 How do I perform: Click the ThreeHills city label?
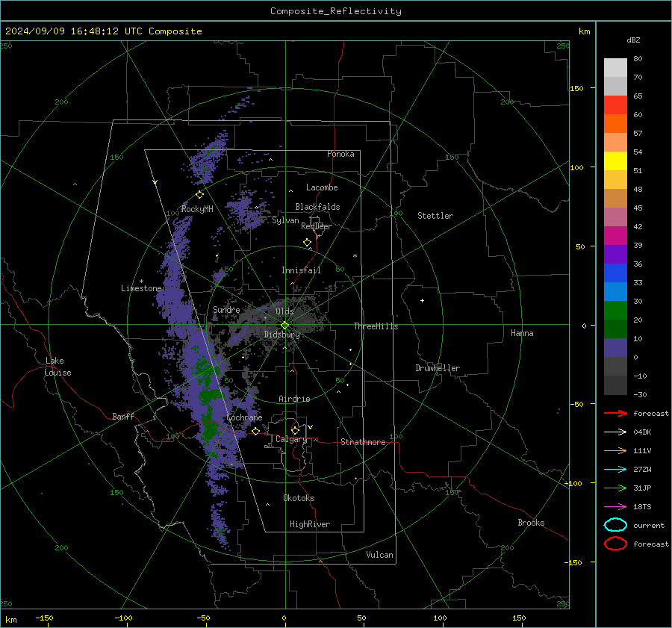376,326
